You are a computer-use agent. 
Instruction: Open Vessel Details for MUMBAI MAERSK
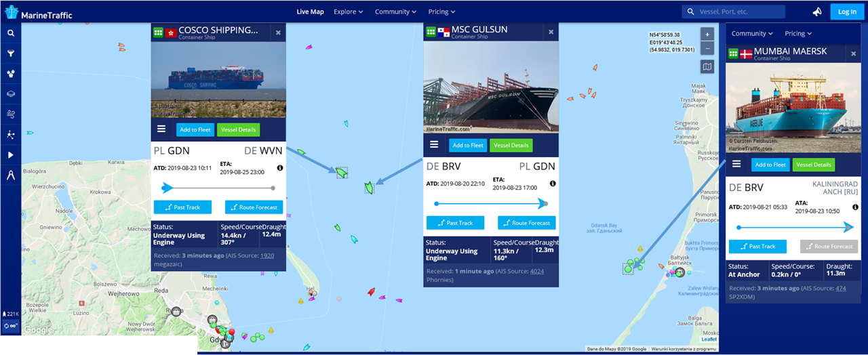click(813, 165)
